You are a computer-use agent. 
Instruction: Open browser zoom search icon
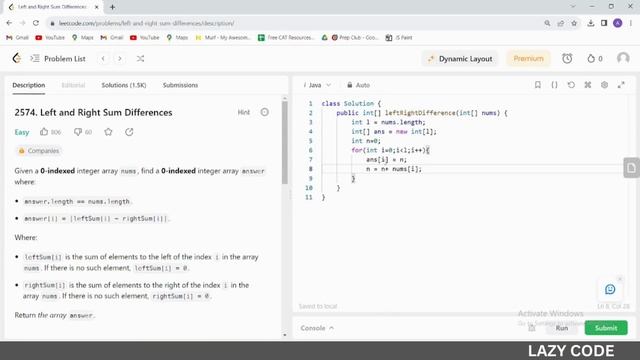click(x=547, y=23)
